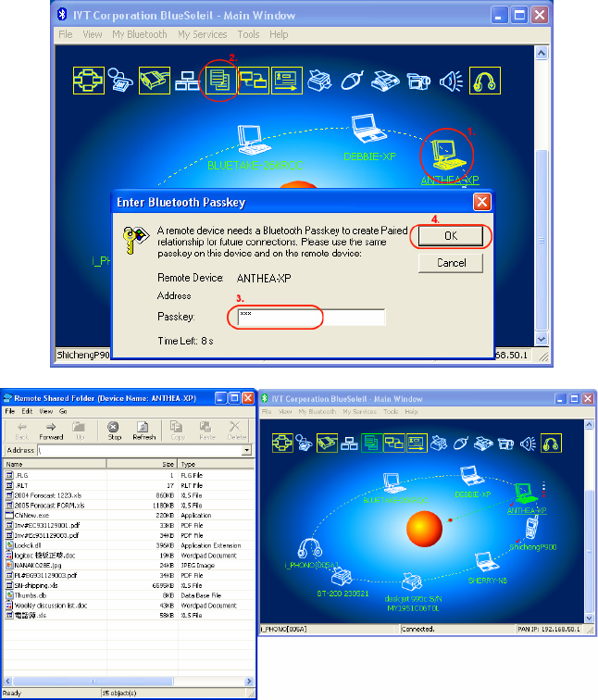Screen dimensions: 598x700
Task: Click the Stop icon in Remote Shared Folder toolbar
Action: coord(114,431)
